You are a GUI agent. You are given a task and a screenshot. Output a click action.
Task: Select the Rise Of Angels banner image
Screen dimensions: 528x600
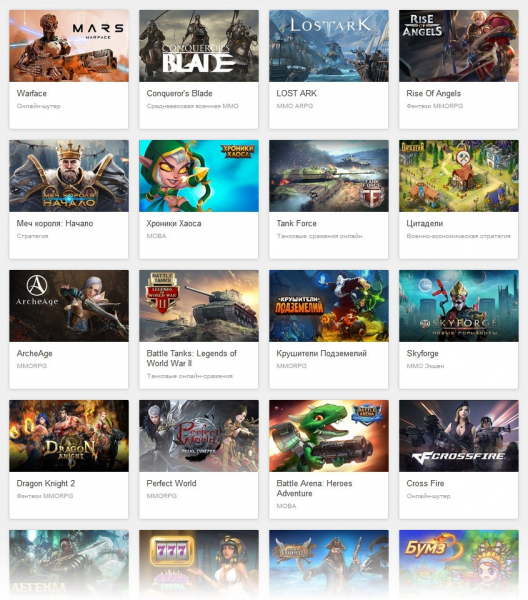coord(459,46)
